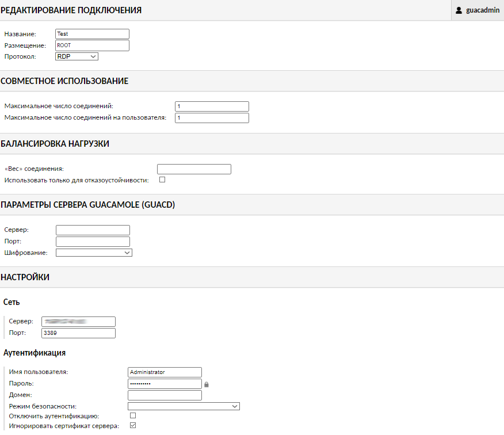Enable the "Отключить аутентификацию" checkbox
The height and width of the screenshot is (435, 504).
pos(133,415)
